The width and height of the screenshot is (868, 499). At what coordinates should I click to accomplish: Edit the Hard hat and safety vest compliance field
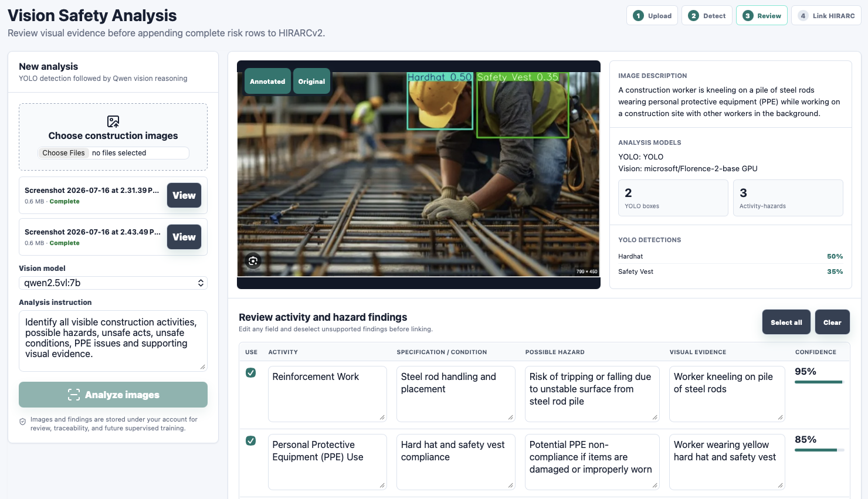pyautogui.click(x=456, y=462)
